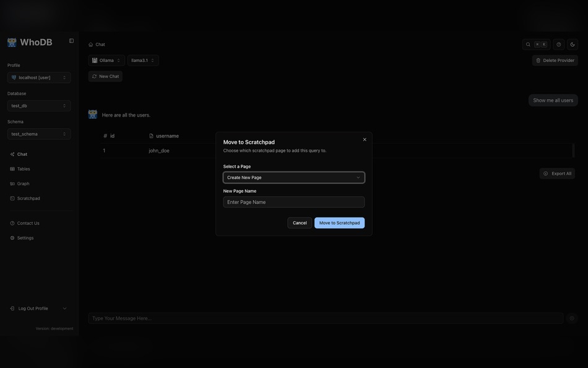The width and height of the screenshot is (588, 368).
Task: Click the Enter Page Name input field
Action: [294, 200]
